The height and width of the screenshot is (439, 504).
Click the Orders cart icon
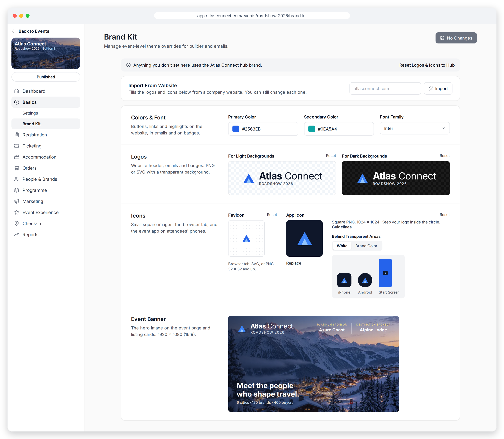tap(17, 168)
